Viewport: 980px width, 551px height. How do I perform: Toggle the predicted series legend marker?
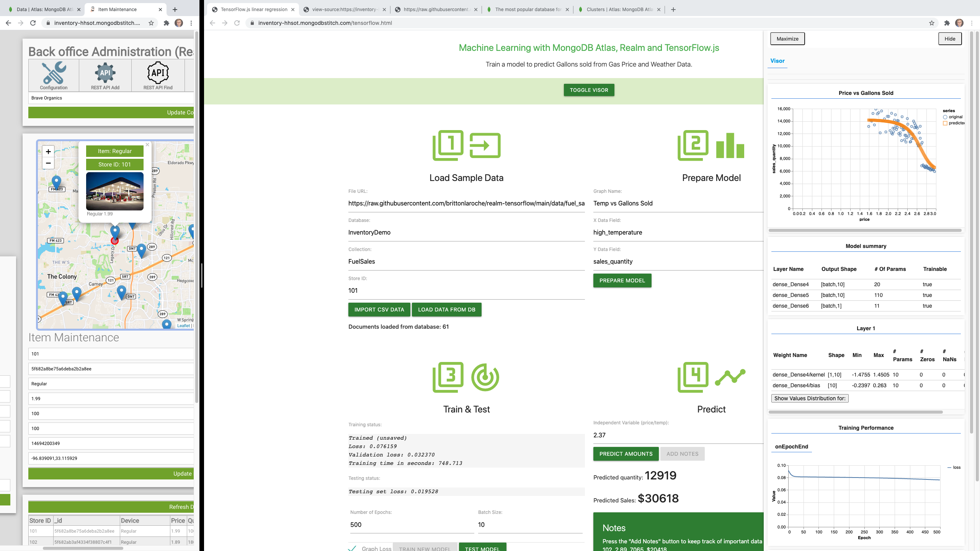(945, 123)
